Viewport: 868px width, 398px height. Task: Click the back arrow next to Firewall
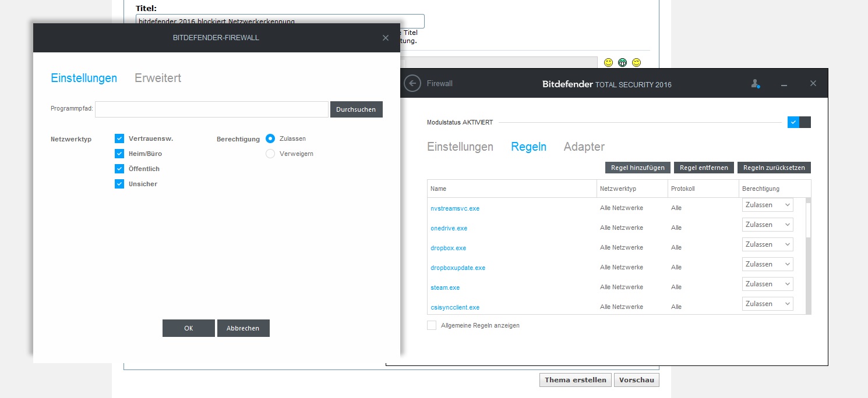point(412,83)
